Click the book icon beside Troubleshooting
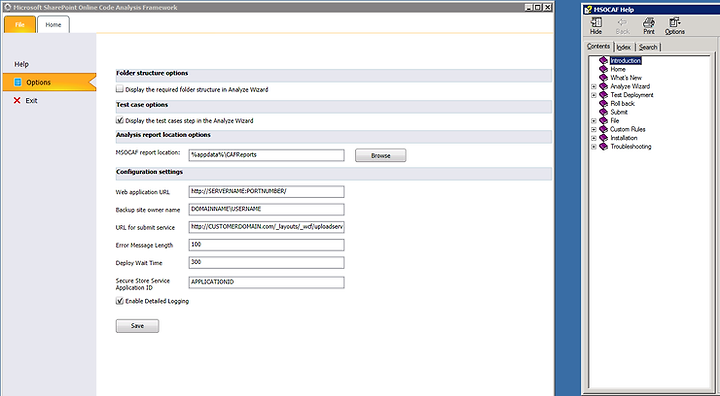720x396 pixels. 603,147
